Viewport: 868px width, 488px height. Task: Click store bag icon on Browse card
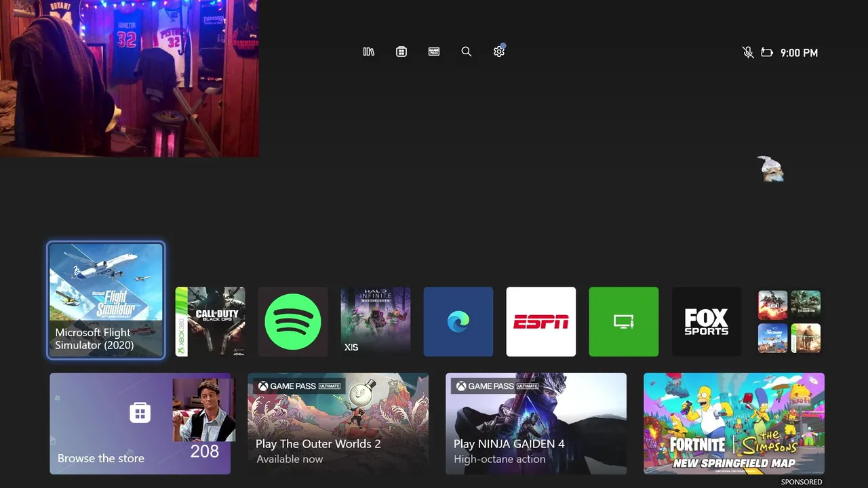pyautogui.click(x=140, y=412)
